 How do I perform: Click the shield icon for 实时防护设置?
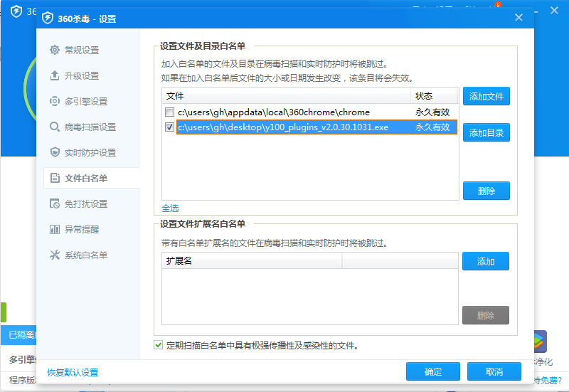click(x=55, y=152)
